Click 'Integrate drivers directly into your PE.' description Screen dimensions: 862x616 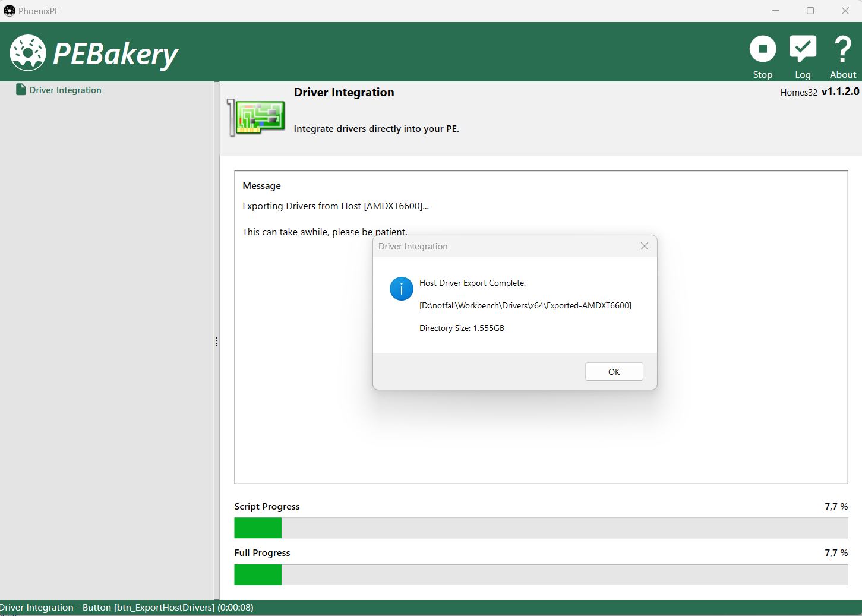(376, 129)
